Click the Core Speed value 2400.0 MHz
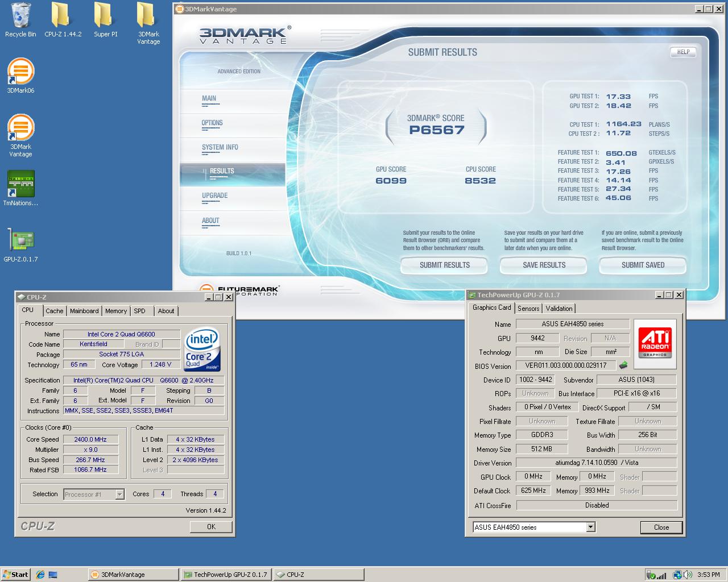This screenshot has height=582, width=728. pyautogui.click(x=90, y=439)
